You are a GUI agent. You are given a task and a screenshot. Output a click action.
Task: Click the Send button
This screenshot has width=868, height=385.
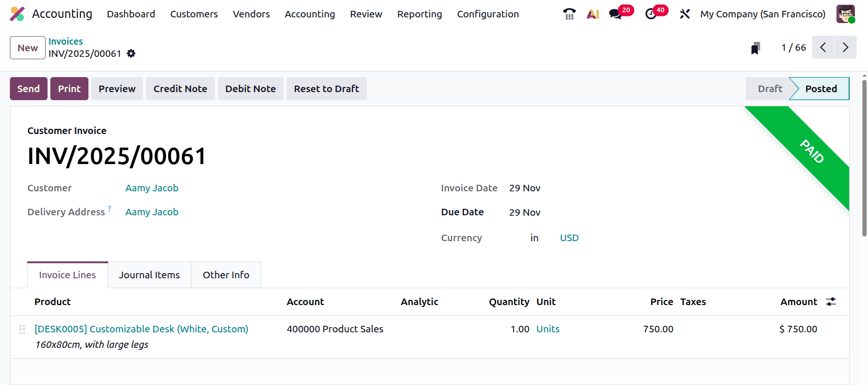29,89
